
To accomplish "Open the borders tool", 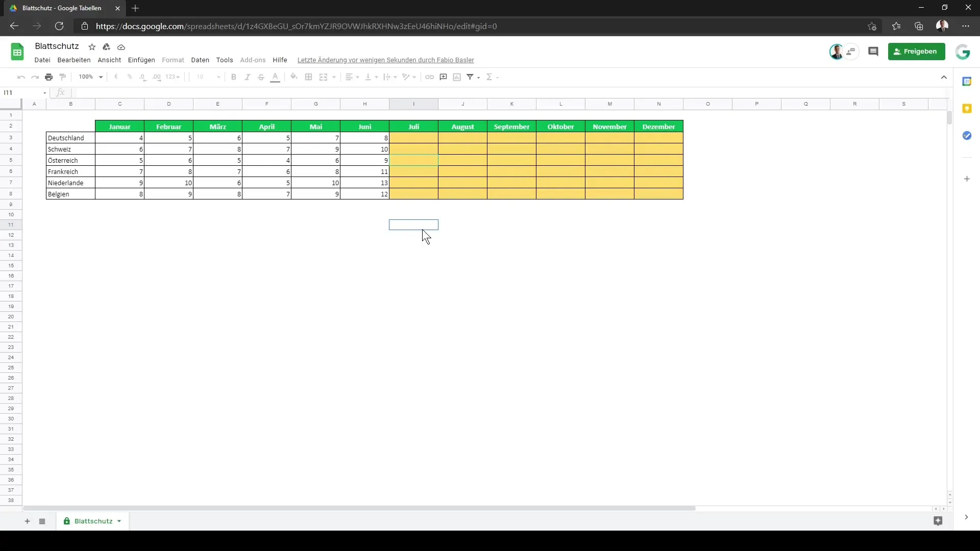I will (x=308, y=77).
